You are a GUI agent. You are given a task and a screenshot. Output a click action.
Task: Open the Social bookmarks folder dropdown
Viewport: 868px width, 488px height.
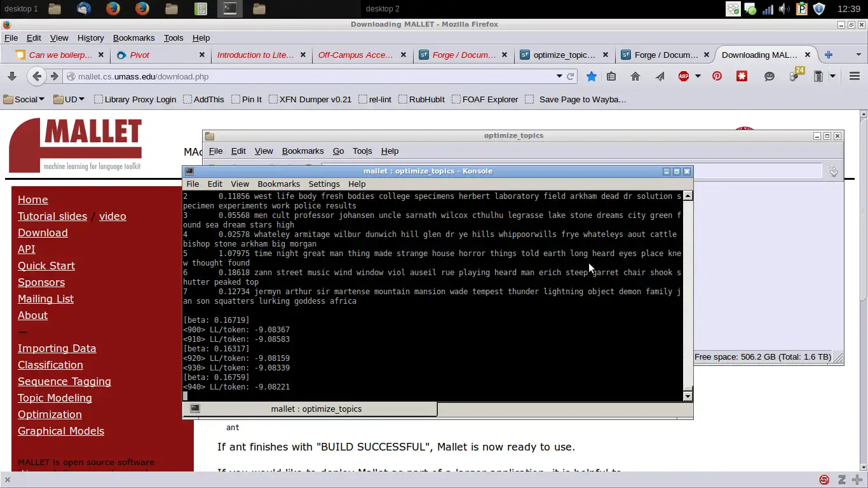tap(24, 99)
